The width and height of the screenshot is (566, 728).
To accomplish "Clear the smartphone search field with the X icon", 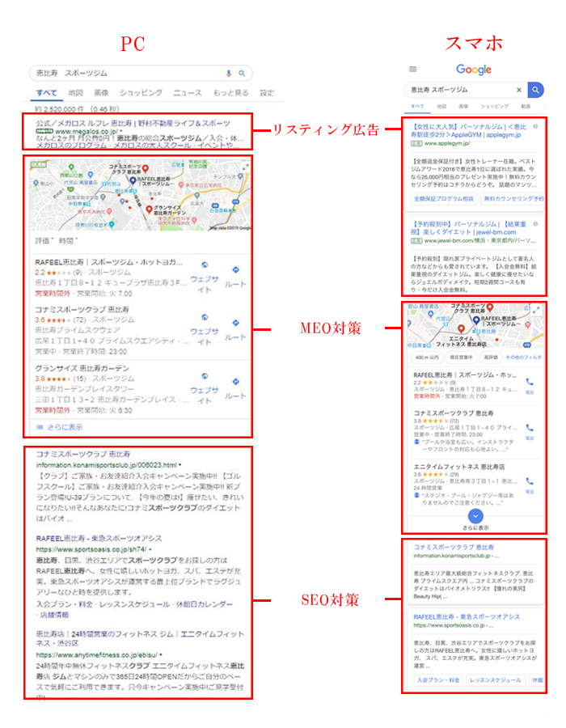I will click(x=518, y=90).
